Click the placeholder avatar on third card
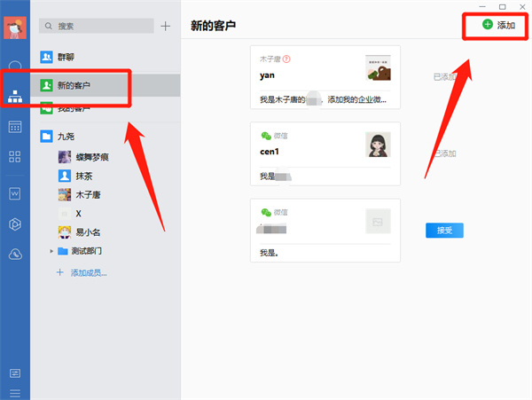 point(378,221)
